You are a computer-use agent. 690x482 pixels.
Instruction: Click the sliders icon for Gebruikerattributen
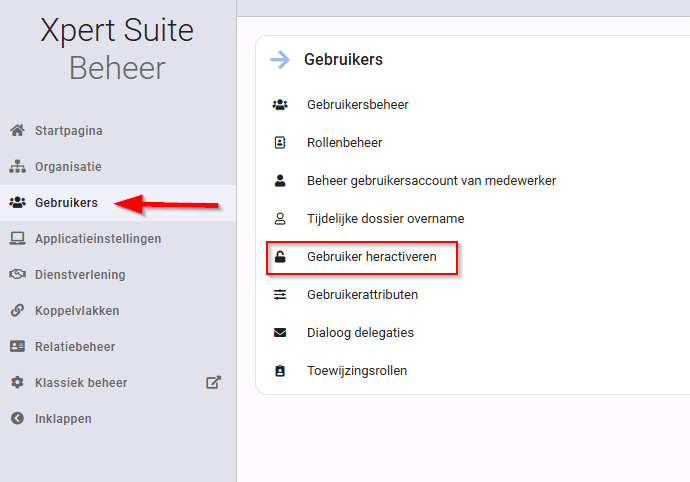click(x=280, y=294)
